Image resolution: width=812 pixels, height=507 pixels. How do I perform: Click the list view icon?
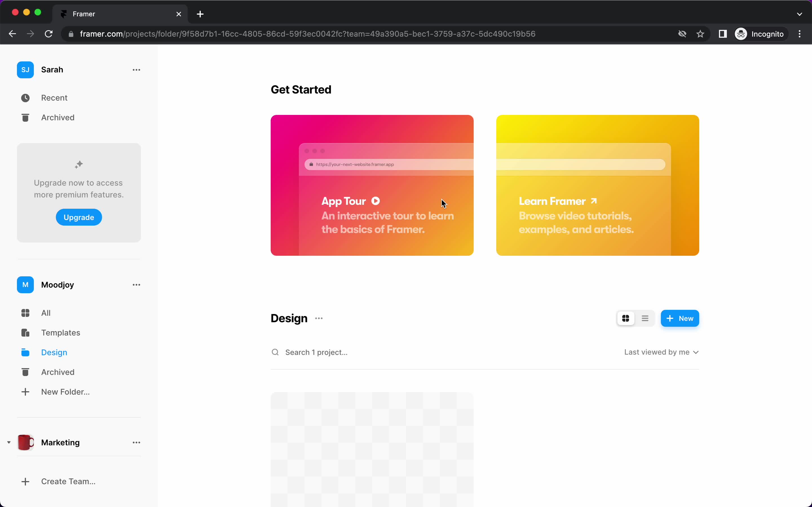coord(645,318)
